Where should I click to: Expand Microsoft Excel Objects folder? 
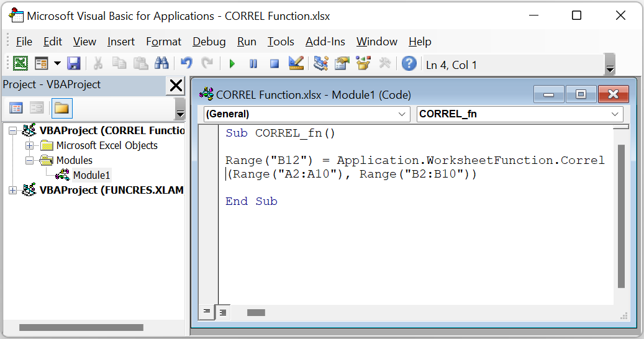[x=30, y=146]
